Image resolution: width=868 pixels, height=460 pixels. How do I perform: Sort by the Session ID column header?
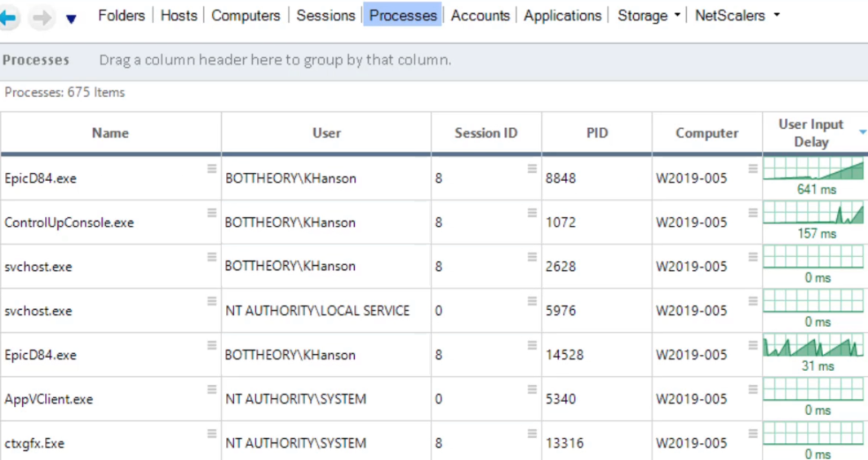click(x=486, y=133)
